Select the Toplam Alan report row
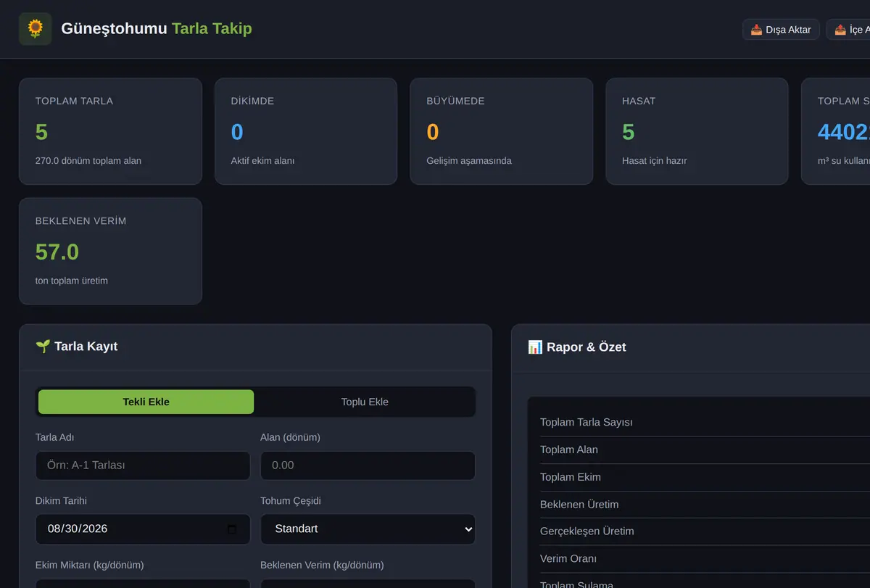Screen dimensions: 870x588 [x=705, y=450]
